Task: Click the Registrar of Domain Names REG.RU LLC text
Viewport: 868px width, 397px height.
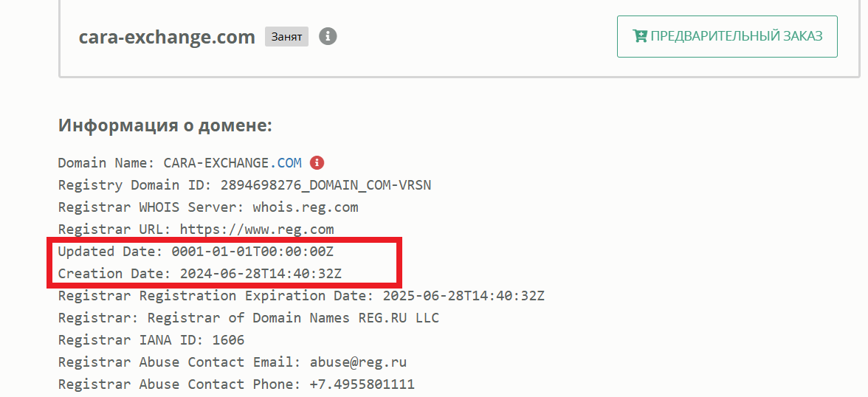Action: 293,318
